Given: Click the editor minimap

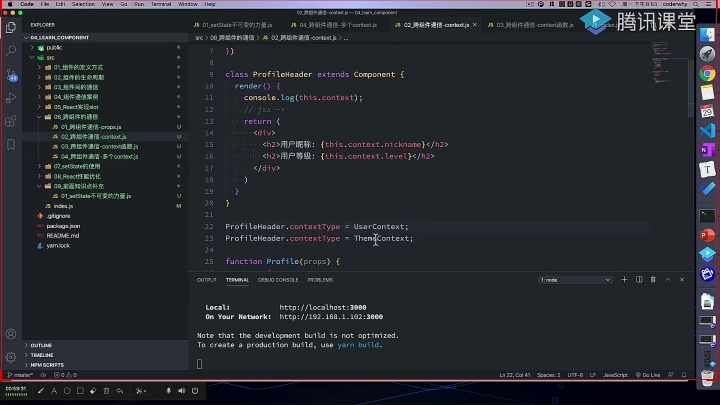Looking at the screenshot, I should click(668, 64).
